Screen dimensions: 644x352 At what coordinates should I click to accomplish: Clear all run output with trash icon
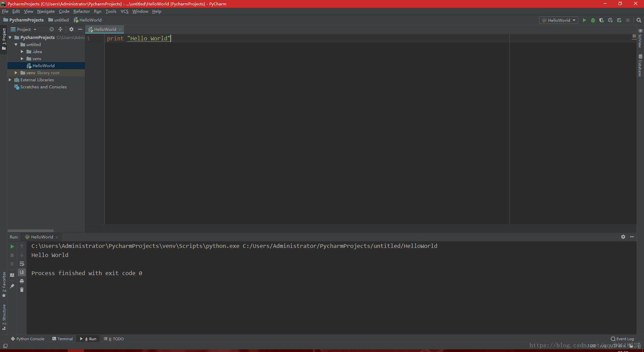[x=22, y=290]
